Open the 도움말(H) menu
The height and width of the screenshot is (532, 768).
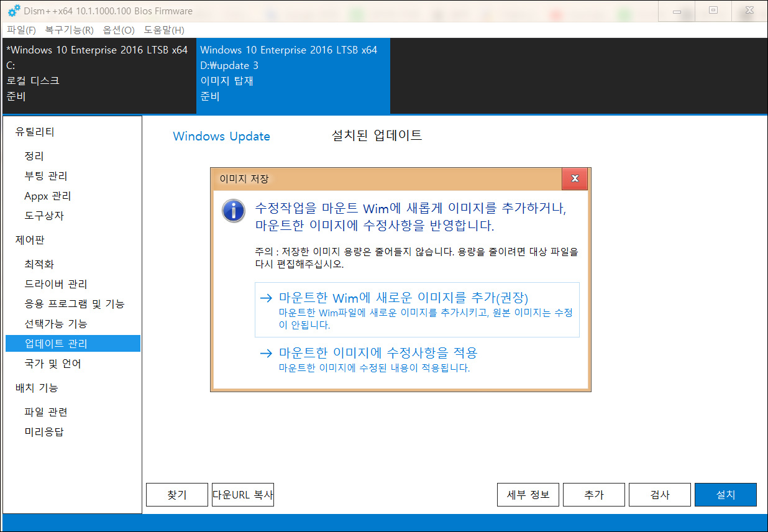pos(164,30)
